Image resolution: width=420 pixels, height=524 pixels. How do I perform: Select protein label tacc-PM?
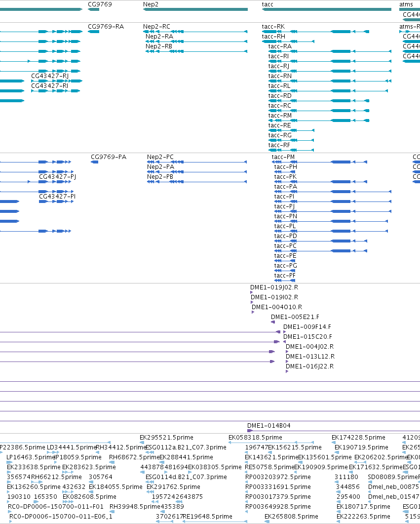tap(283, 157)
